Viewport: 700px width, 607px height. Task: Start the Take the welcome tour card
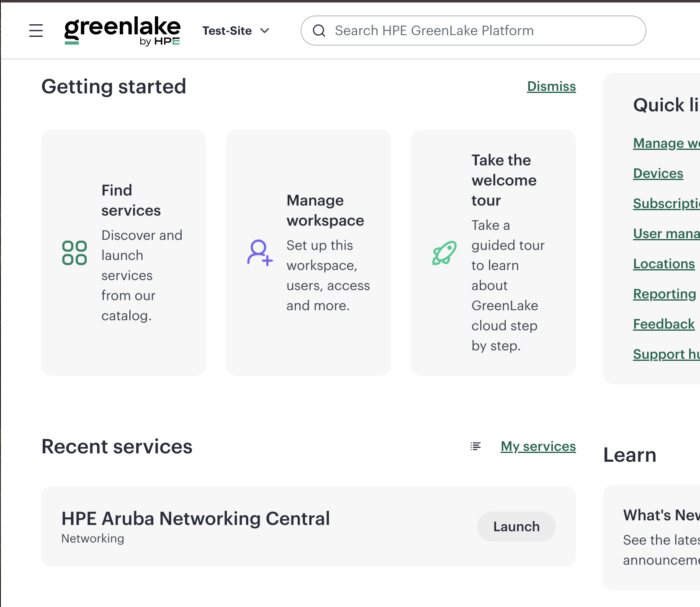click(494, 253)
